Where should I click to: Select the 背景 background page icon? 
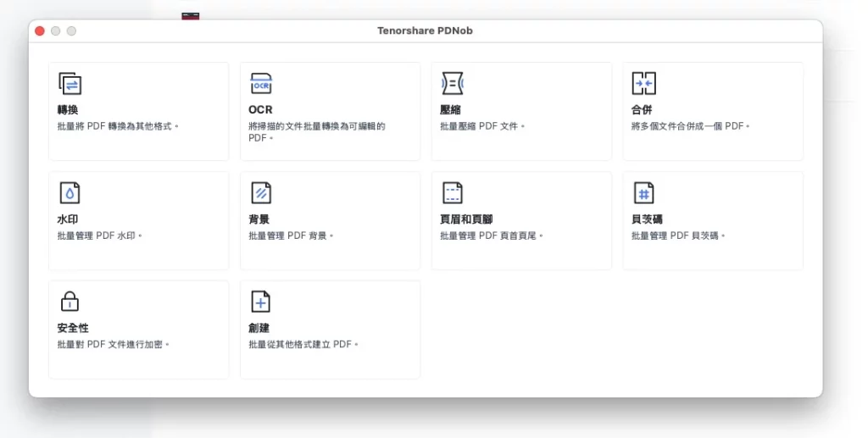click(261, 193)
